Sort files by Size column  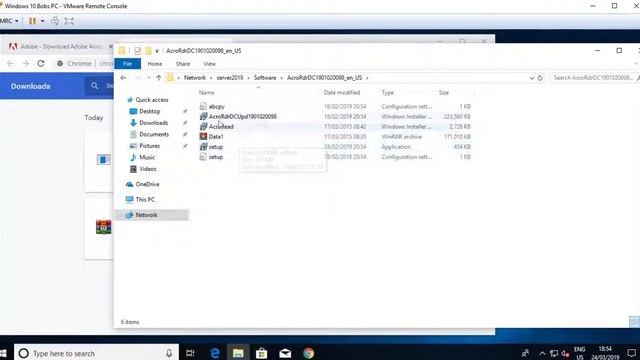(444, 93)
